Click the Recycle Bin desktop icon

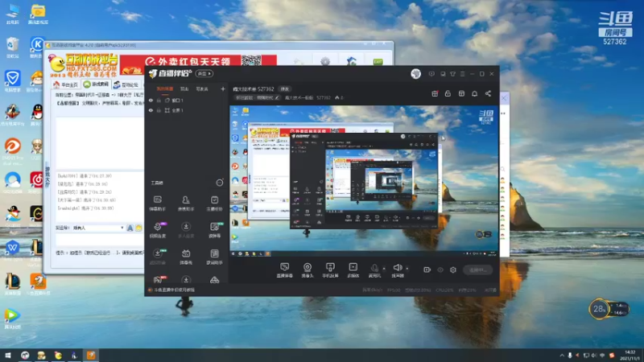tap(12, 47)
